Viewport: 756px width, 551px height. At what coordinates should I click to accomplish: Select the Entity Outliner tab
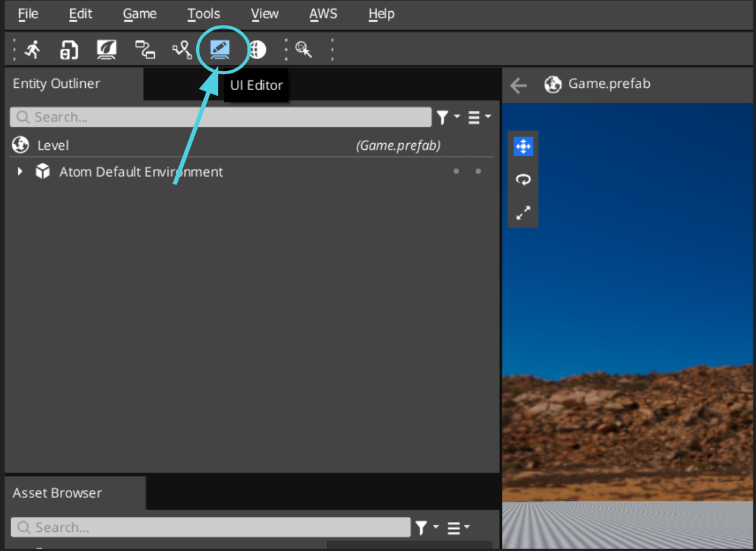tap(56, 84)
